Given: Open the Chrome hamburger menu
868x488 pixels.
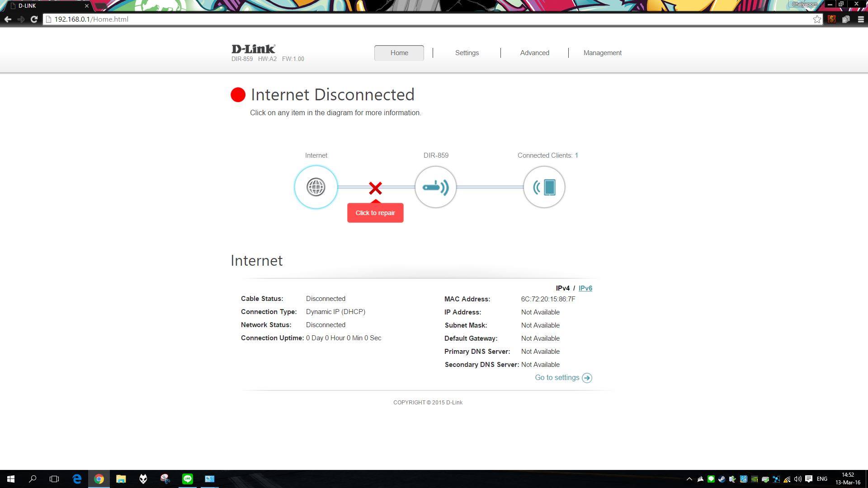Looking at the screenshot, I should [x=861, y=19].
